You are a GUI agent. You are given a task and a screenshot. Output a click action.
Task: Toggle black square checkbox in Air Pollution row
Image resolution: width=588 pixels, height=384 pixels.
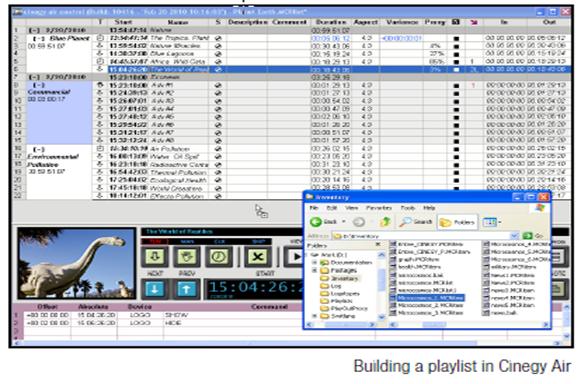(456, 149)
